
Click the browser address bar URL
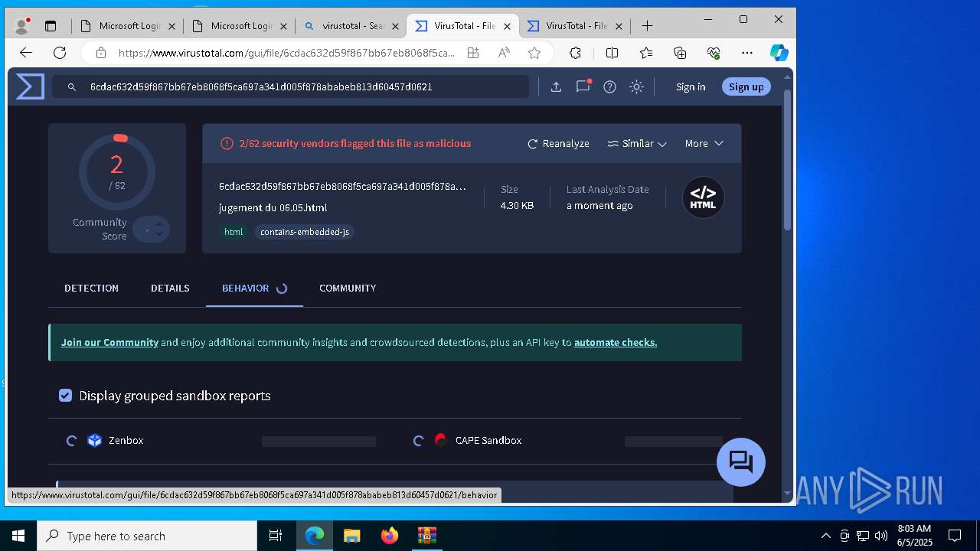point(286,53)
